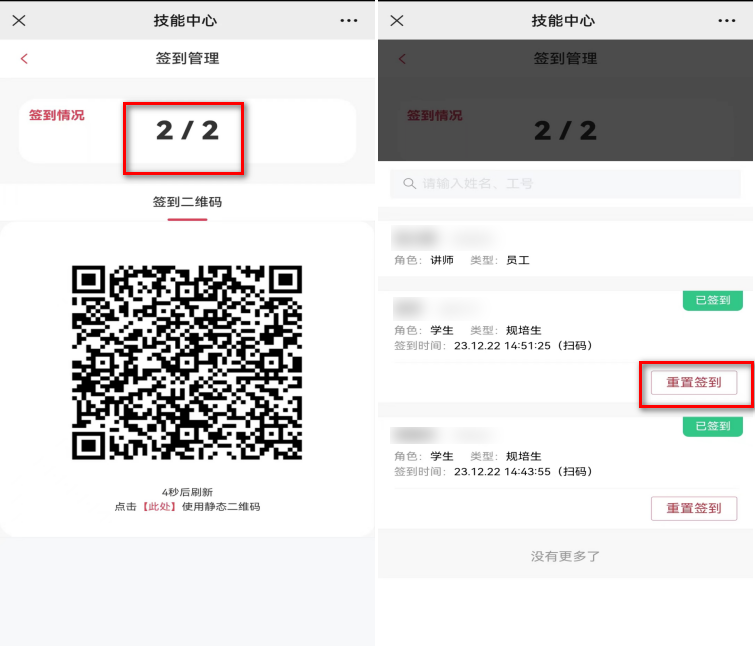The height and width of the screenshot is (666, 755).
Task: Go back from dimmed 签到管理 on right screen
Action: pyautogui.click(x=402, y=59)
